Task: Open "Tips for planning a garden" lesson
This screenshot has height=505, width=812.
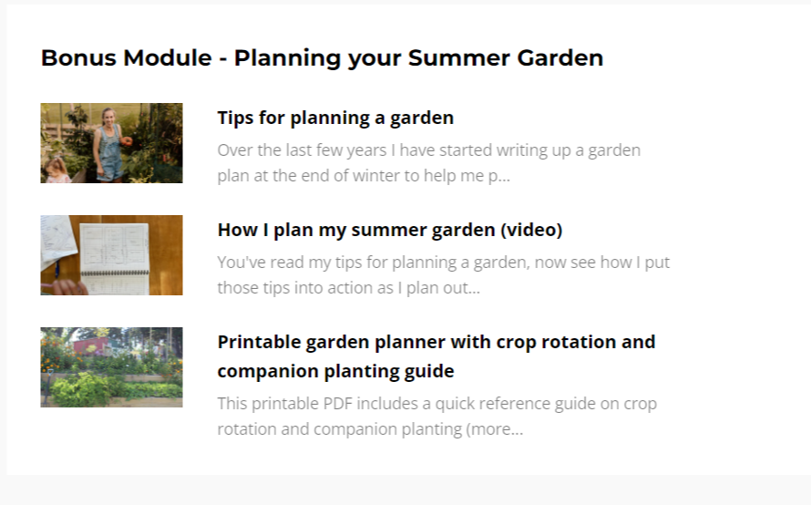Action: [335, 118]
